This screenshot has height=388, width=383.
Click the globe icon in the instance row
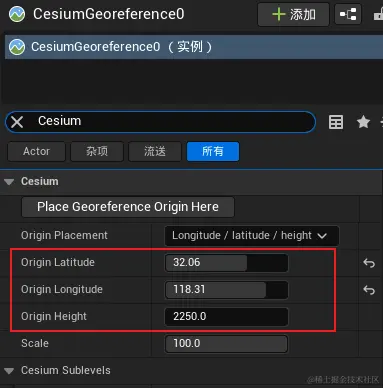(x=17, y=47)
